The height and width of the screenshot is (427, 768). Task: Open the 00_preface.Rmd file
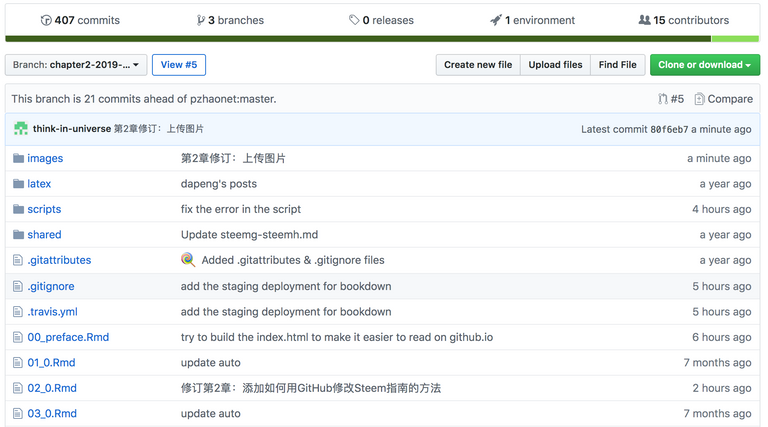coord(68,337)
